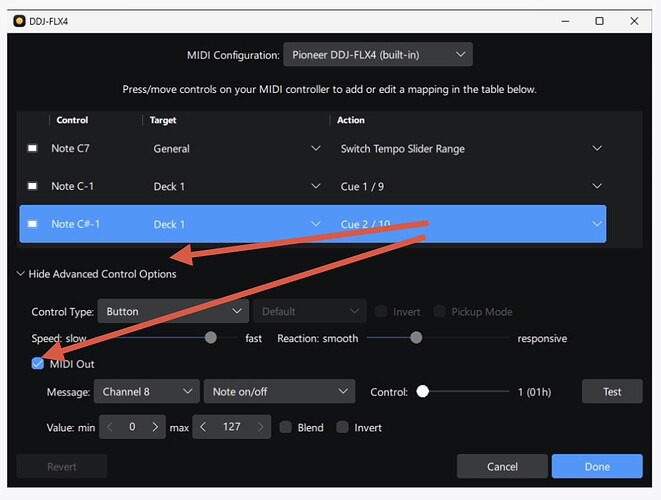661x500 pixels.
Task: Open the Channel 8 message dropdown
Action: pyautogui.click(x=146, y=392)
